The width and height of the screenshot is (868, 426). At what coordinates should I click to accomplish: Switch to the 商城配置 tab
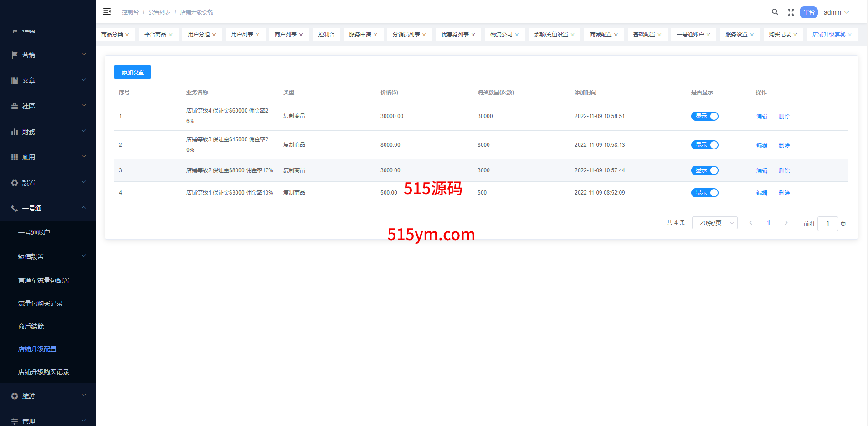[x=600, y=35]
